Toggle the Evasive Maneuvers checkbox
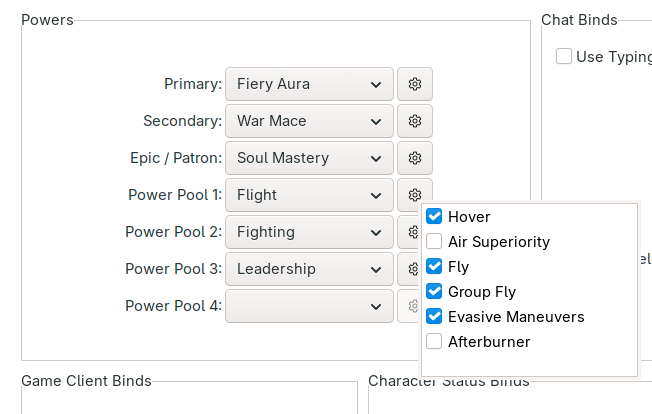 coord(434,317)
